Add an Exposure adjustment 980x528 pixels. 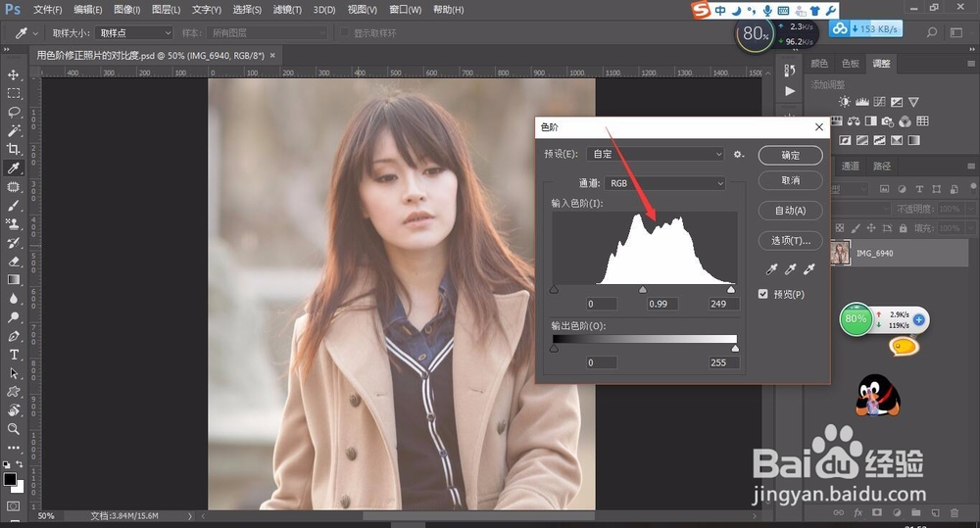[x=897, y=102]
